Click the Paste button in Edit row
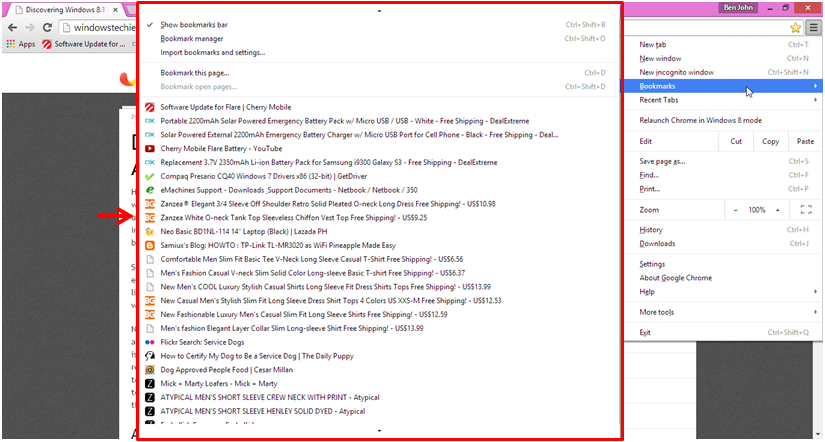The width and height of the screenshot is (825, 442). click(x=805, y=141)
